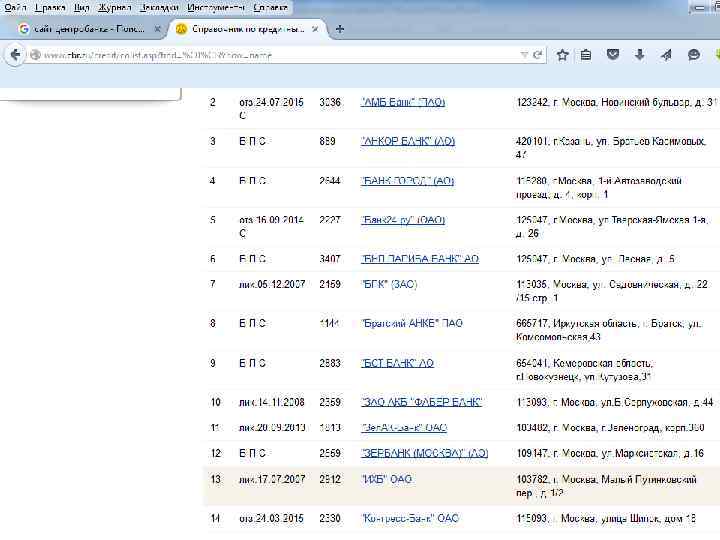The height and width of the screenshot is (540, 720).
Task: Open the "БГК" (ЗАО) link
Action: coord(389,284)
